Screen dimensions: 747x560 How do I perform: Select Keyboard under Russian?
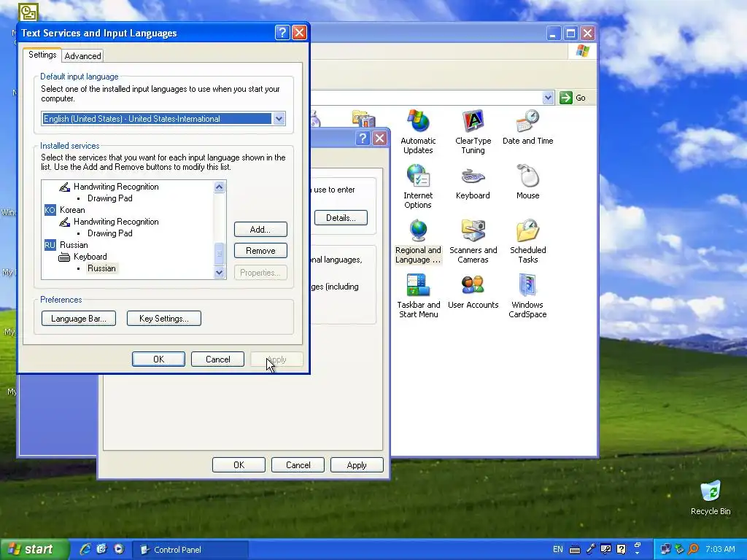[82, 257]
